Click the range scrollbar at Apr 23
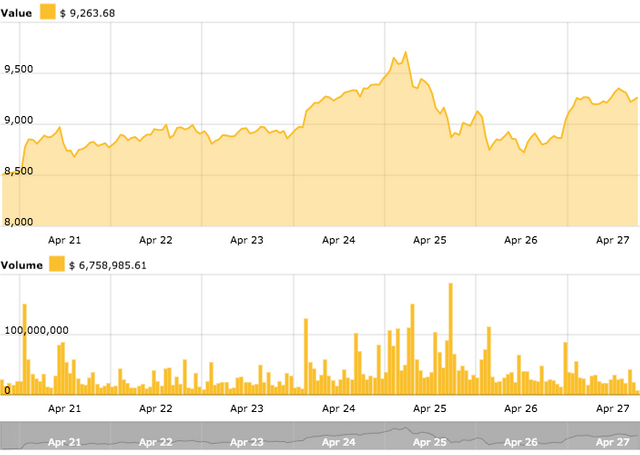 [x=247, y=442]
